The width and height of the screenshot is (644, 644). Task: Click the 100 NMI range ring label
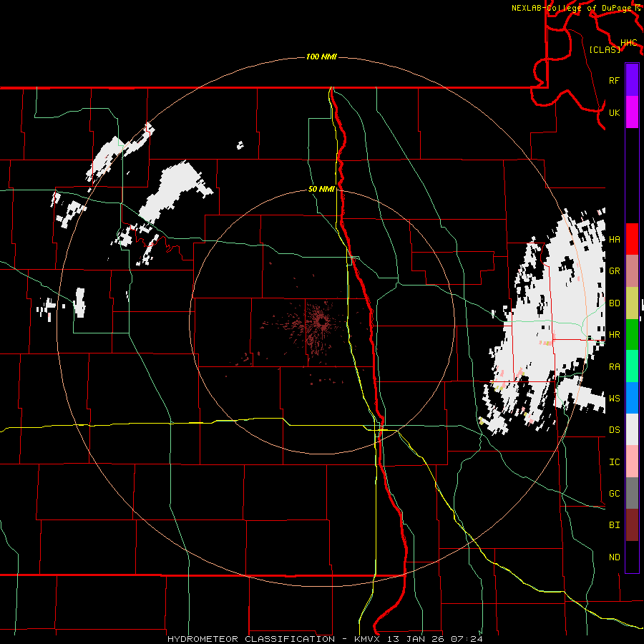point(321,57)
